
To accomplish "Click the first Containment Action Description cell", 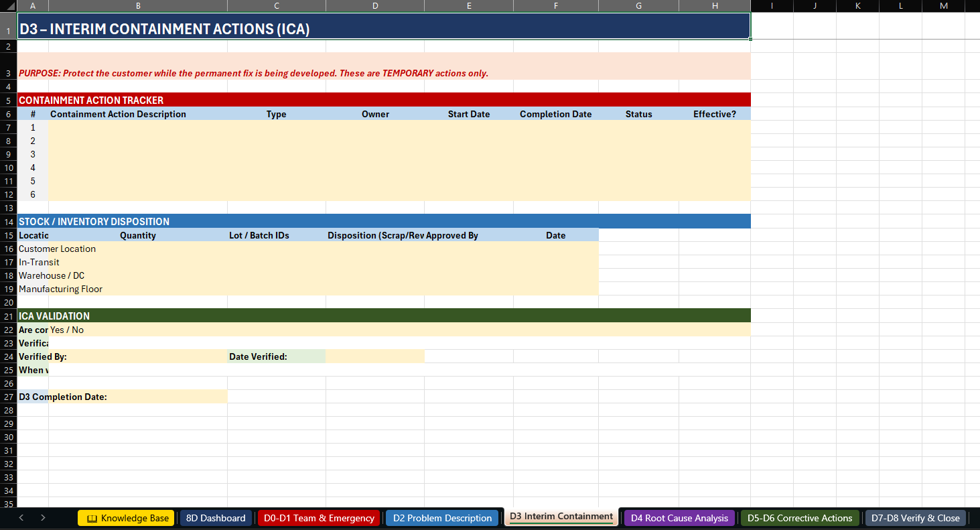I will (137, 127).
